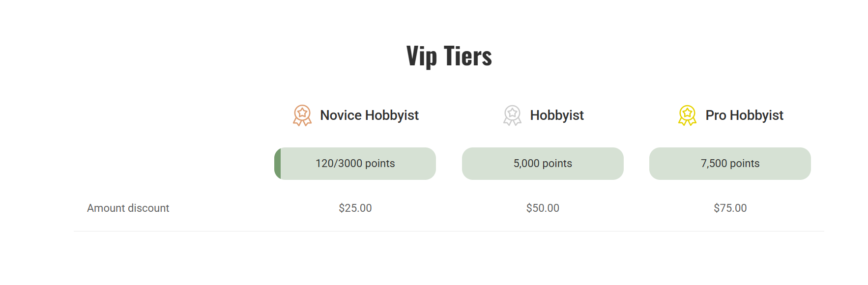This screenshot has height=285, width=868.
Task: Click the green progress fill on Novice pill
Action: coord(278,163)
